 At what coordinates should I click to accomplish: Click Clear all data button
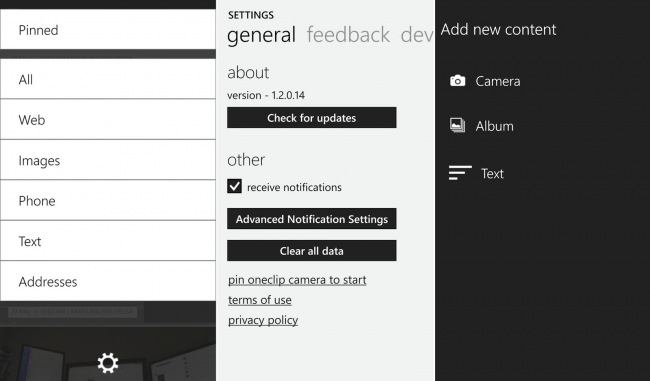(312, 251)
